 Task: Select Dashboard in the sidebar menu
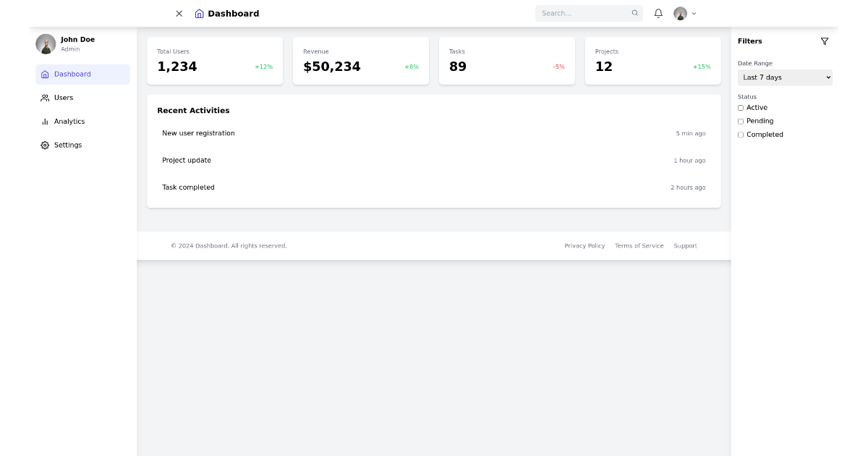click(72, 74)
